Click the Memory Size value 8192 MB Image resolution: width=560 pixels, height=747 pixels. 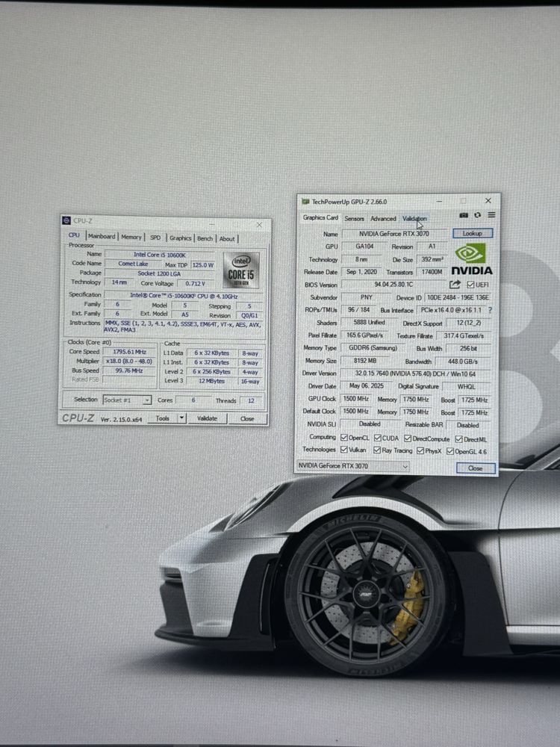point(365,361)
